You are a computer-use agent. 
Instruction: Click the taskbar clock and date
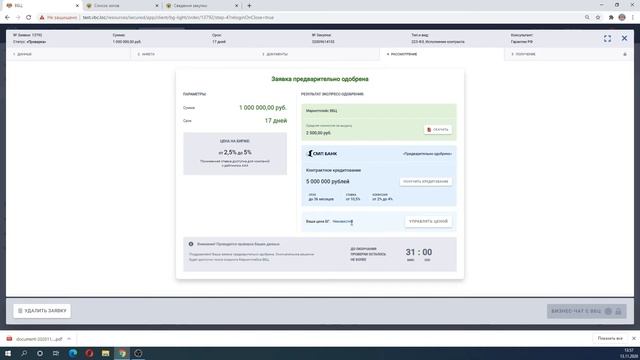628,353
